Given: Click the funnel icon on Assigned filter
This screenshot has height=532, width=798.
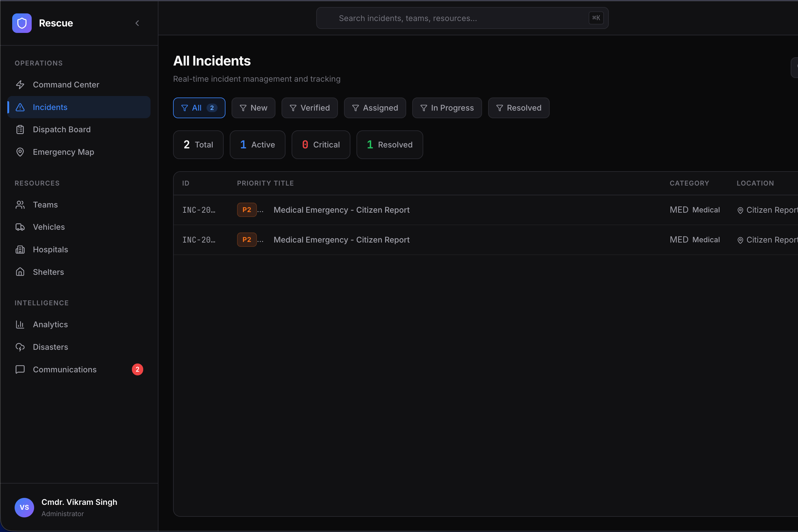Looking at the screenshot, I should click(x=356, y=108).
